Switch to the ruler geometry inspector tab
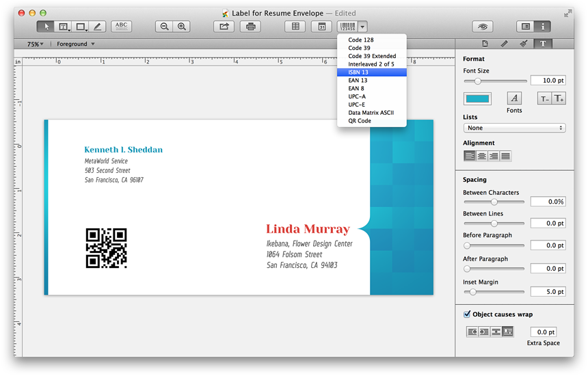This screenshot has height=376, width=588. 504,44
